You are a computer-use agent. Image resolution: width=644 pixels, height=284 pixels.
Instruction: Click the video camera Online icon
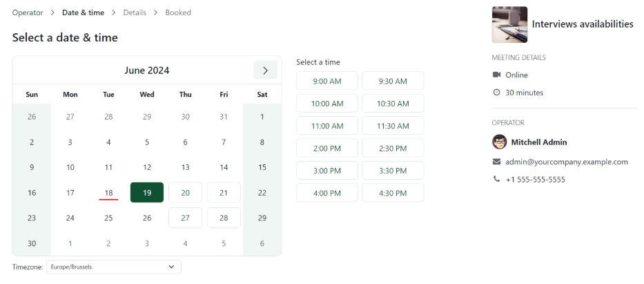496,75
